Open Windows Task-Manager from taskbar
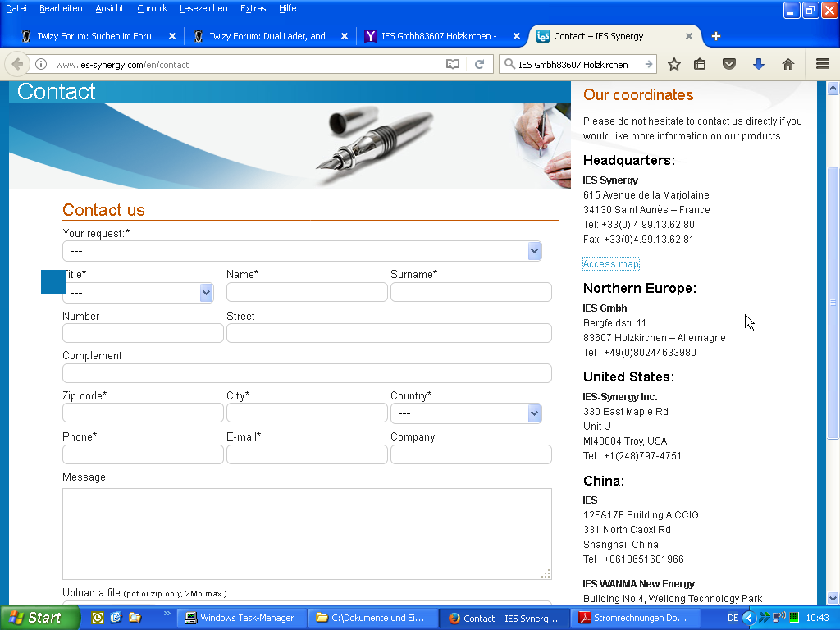 [x=243, y=618]
